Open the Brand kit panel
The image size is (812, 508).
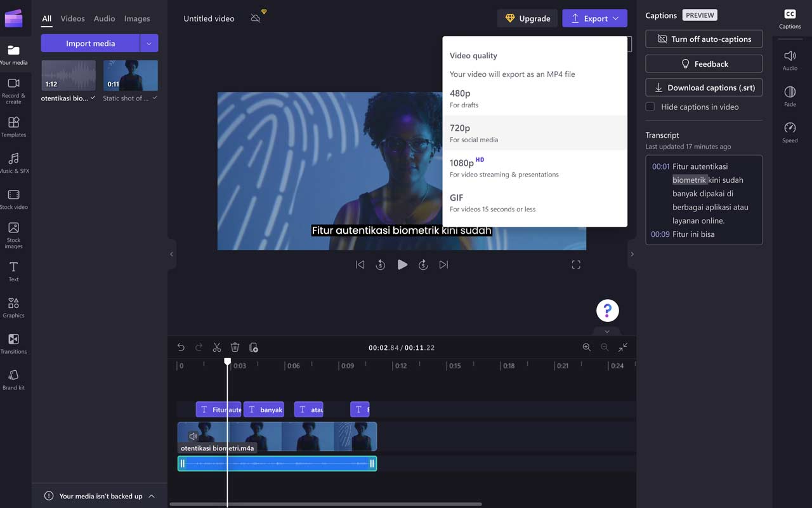point(13,379)
